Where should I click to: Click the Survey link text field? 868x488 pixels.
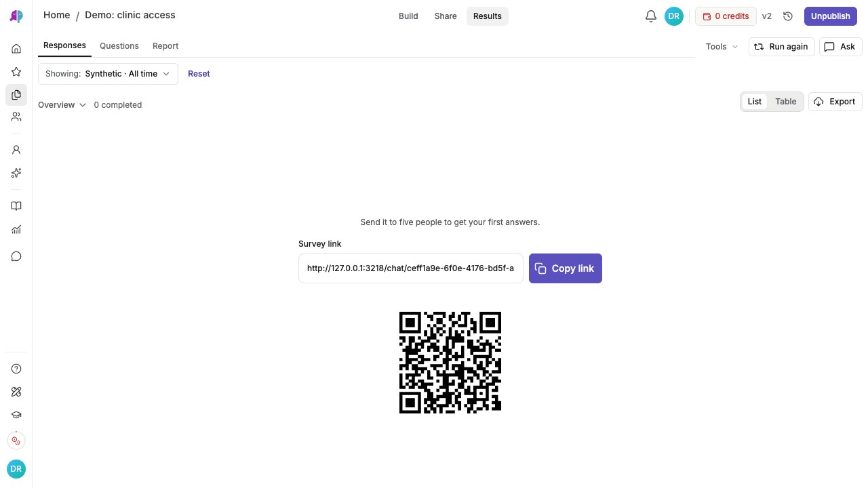tap(411, 268)
